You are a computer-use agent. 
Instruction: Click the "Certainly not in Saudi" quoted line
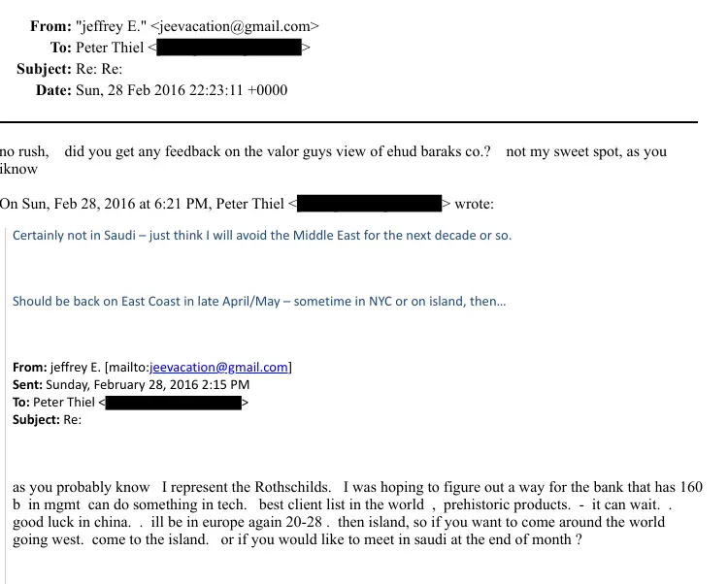point(262,236)
